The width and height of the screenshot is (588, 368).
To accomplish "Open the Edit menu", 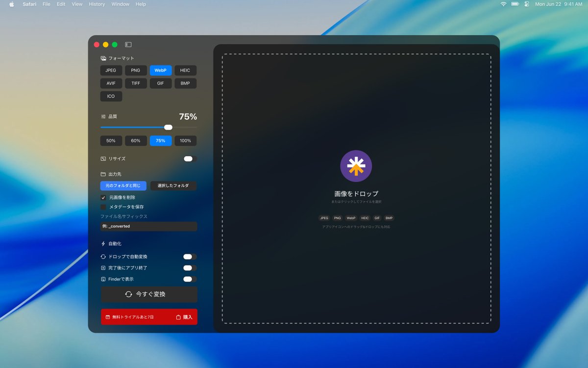I will tap(61, 4).
